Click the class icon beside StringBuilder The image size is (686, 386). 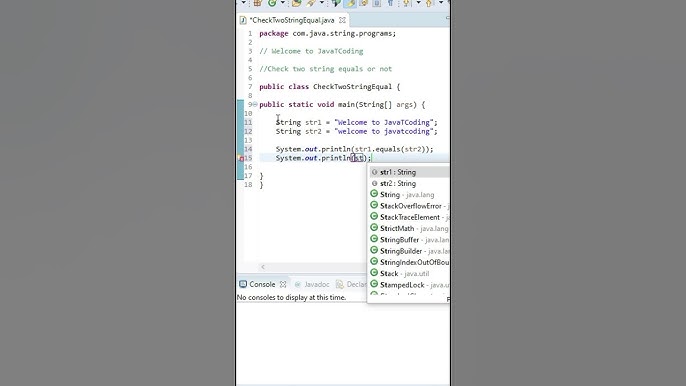[374, 250]
